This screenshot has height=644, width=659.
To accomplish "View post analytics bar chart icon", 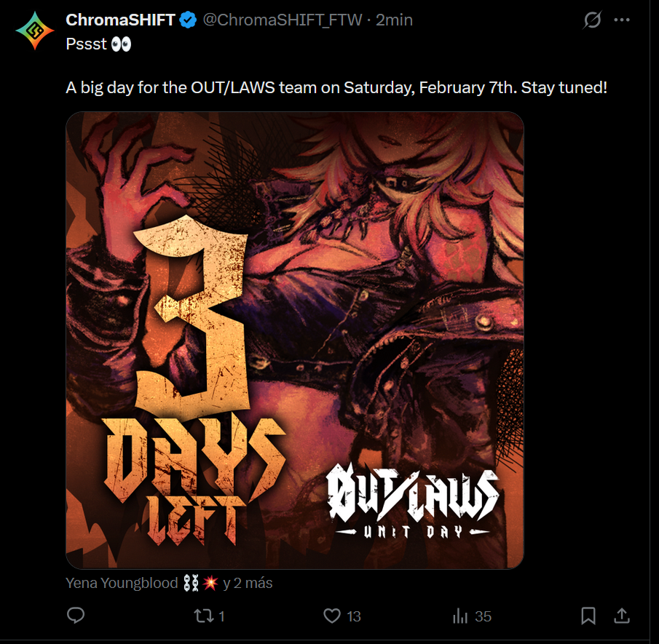I will coord(460,616).
